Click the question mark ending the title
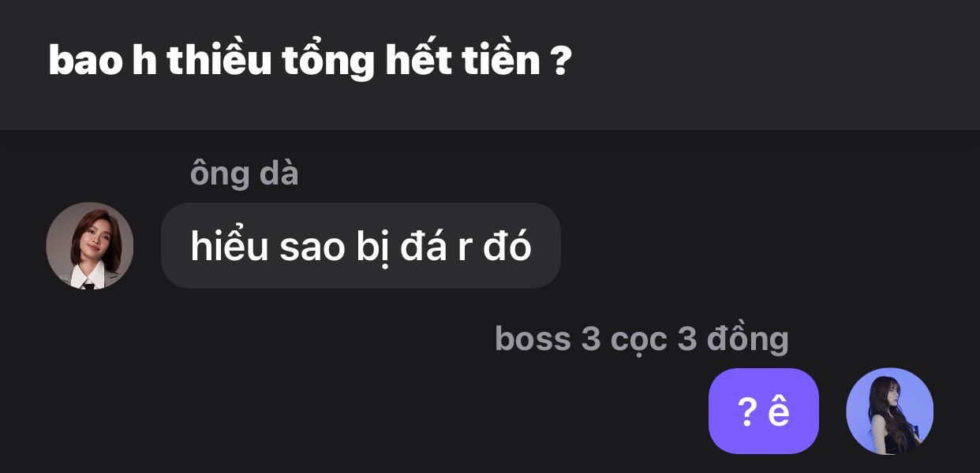The image size is (980, 473). pos(560,61)
